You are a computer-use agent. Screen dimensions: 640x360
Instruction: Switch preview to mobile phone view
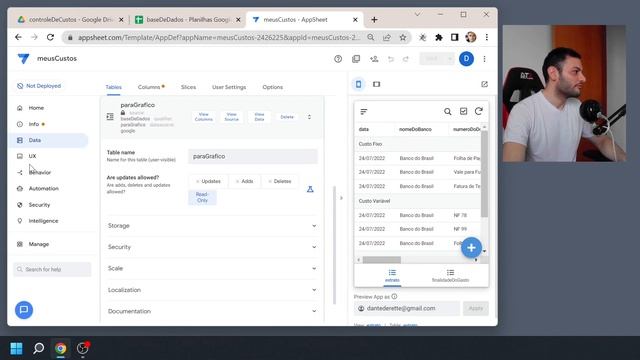click(358, 84)
